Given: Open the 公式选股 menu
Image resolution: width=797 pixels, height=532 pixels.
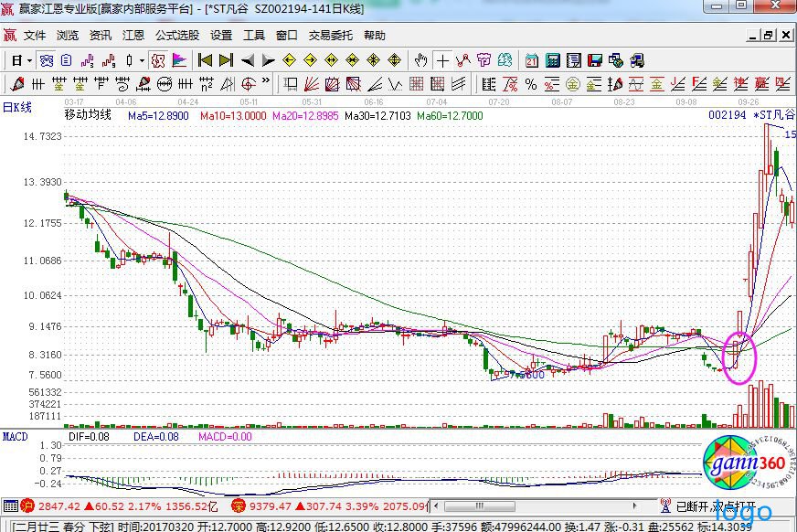Looking at the screenshot, I should [x=176, y=36].
